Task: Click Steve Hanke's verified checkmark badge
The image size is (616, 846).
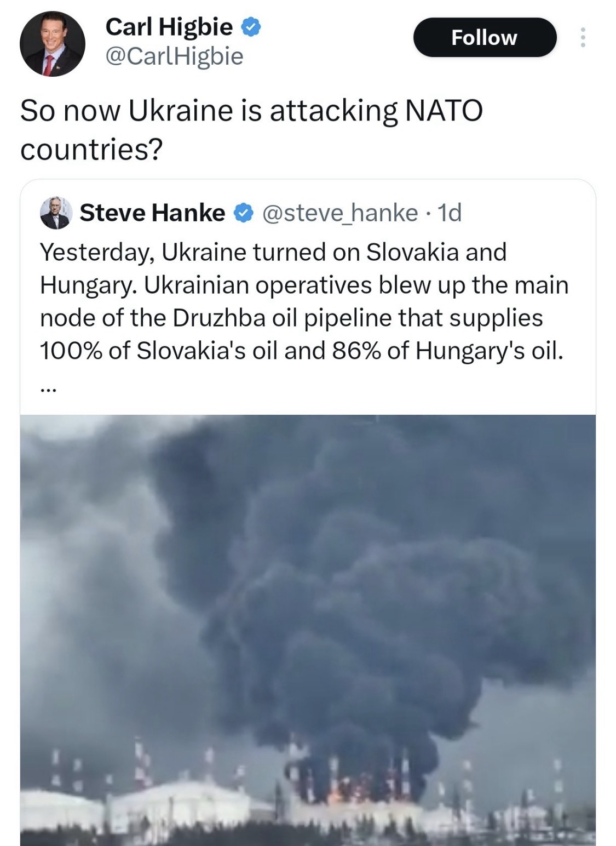Action: pos(243,213)
